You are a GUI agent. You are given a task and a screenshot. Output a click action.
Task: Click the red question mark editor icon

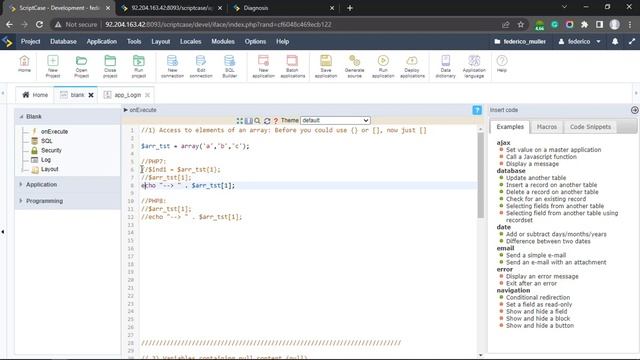(276, 120)
